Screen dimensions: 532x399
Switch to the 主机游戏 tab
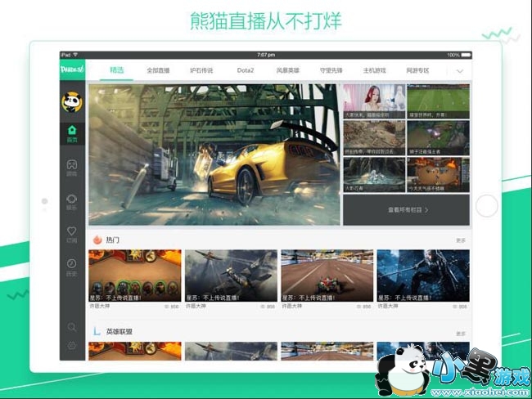pos(375,70)
